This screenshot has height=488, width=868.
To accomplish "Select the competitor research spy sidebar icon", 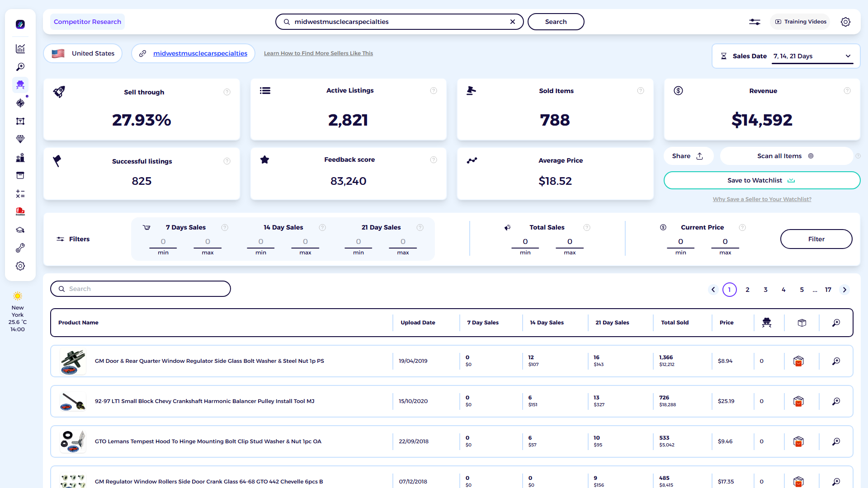I will 20,85.
